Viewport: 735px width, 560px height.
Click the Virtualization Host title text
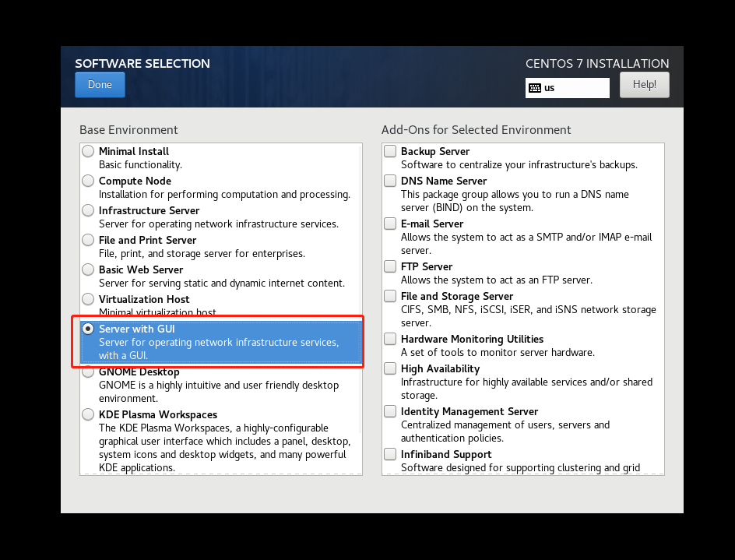[x=144, y=299]
